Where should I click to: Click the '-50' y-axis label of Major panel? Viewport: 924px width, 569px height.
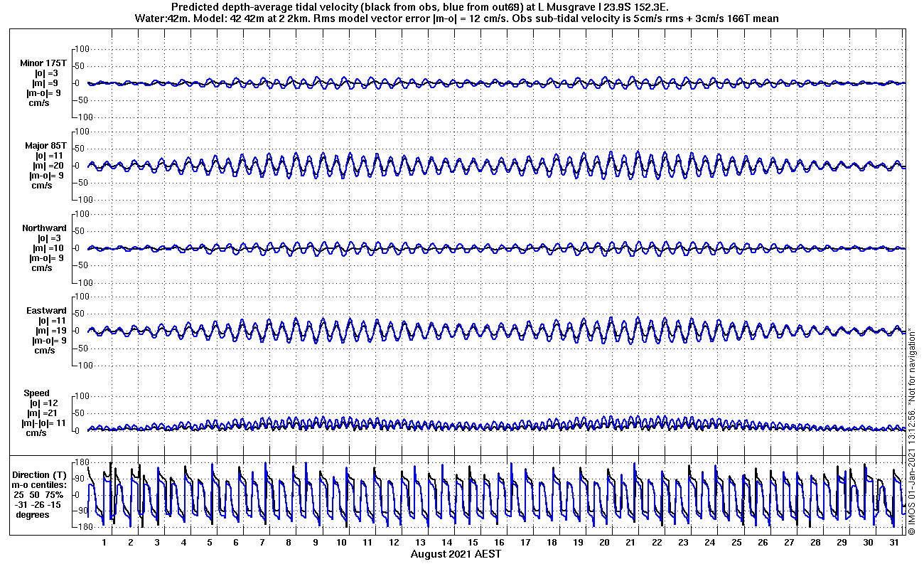click(82, 183)
